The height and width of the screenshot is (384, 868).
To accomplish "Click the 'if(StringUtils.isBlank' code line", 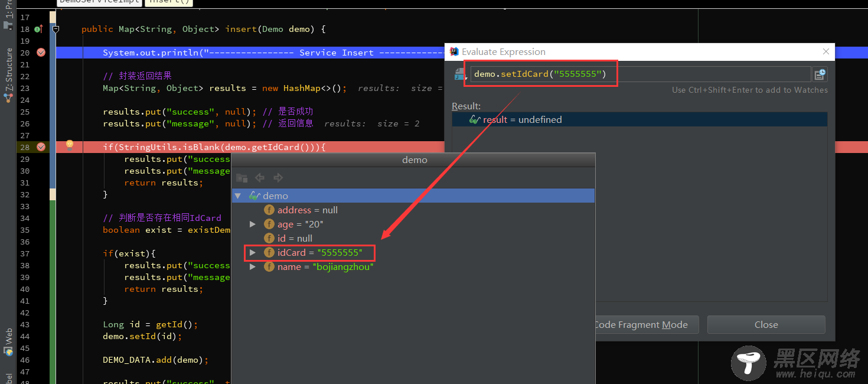I will [x=214, y=147].
